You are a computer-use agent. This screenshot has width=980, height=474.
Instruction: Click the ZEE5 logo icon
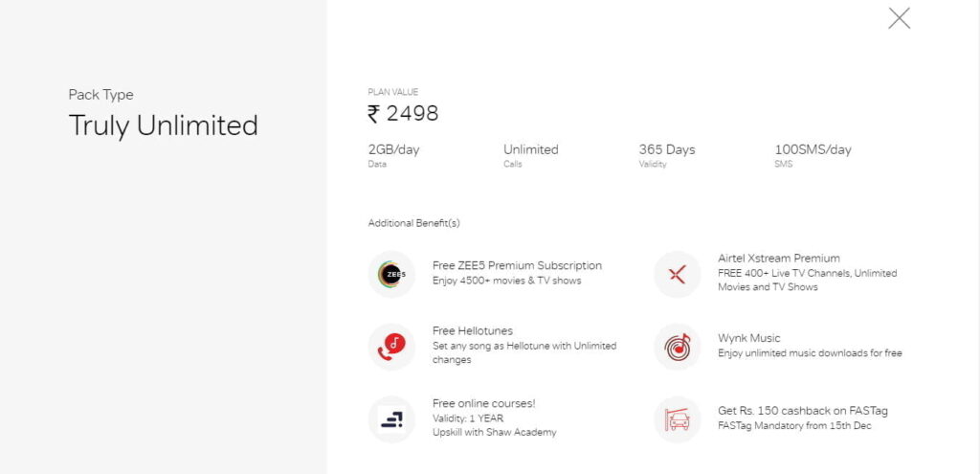pyautogui.click(x=391, y=275)
